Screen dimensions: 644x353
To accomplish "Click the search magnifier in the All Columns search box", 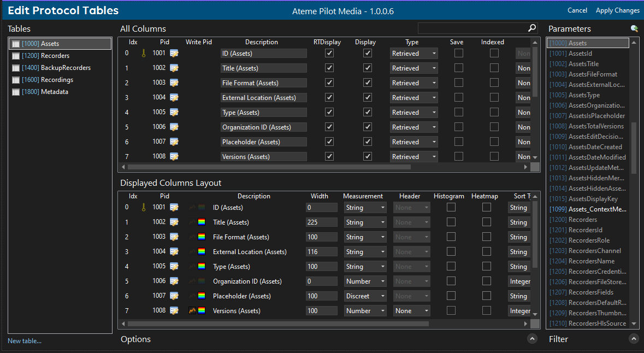I will click(532, 27).
